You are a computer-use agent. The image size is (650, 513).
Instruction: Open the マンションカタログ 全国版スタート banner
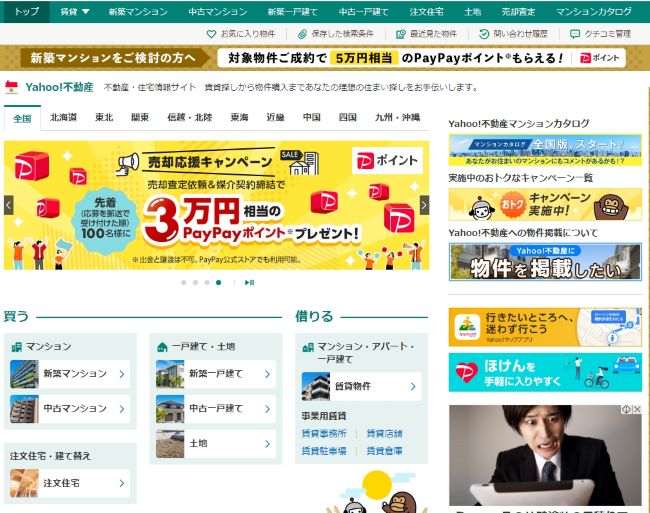point(545,150)
